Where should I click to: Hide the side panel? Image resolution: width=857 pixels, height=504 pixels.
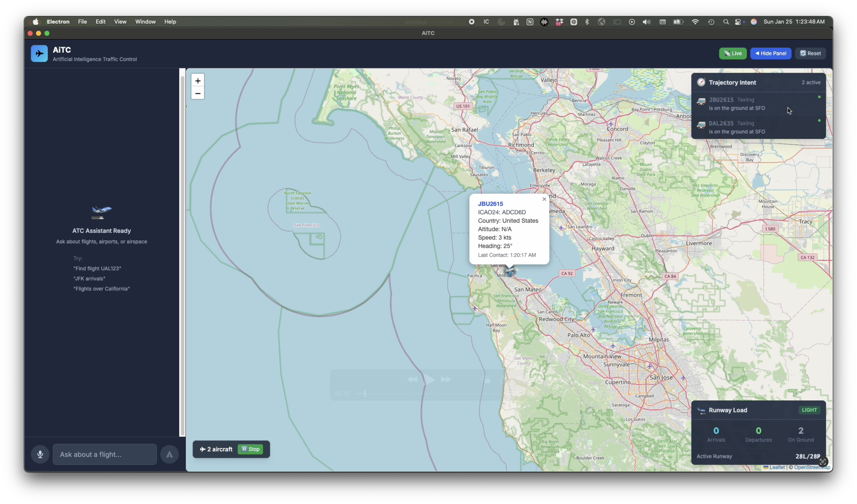coord(770,53)
